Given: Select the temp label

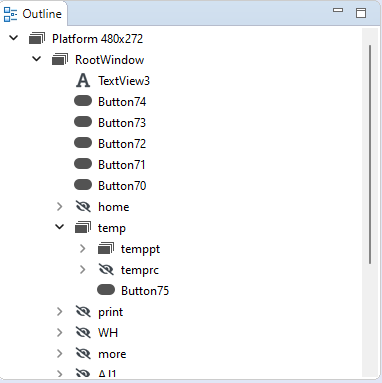Looking at the screenshot, I should (112, 228).
